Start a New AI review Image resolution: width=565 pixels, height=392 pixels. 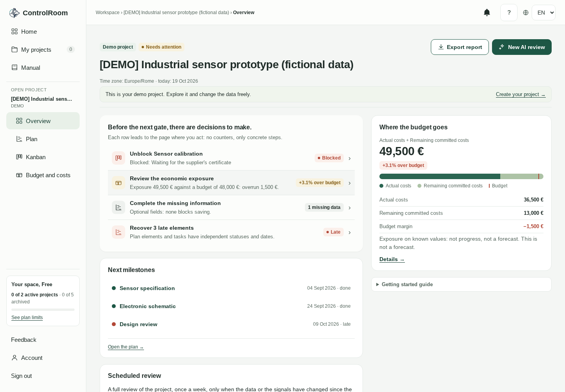point(522,47)
